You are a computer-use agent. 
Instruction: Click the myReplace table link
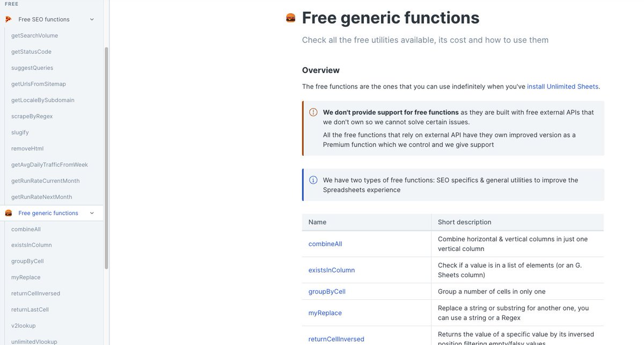point(325,313)
